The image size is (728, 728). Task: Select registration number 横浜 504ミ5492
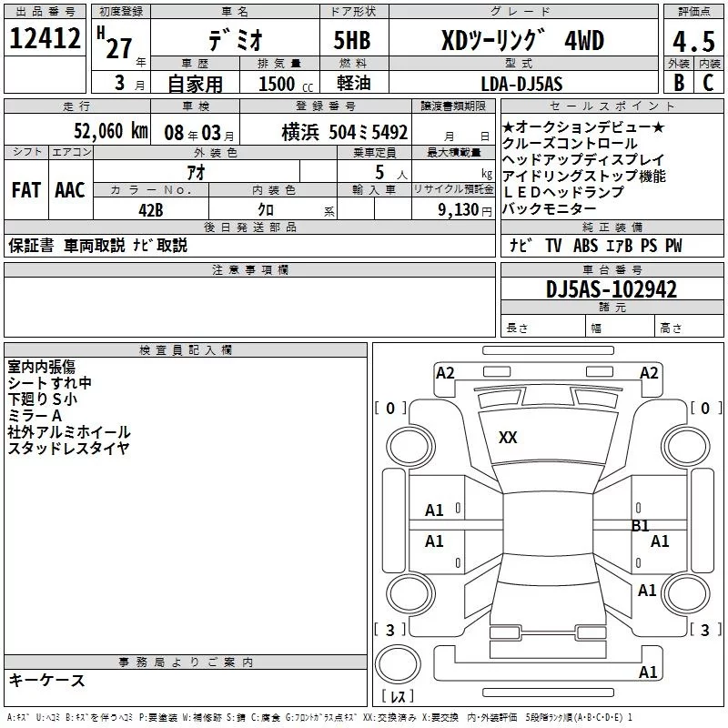click(345, 132)
